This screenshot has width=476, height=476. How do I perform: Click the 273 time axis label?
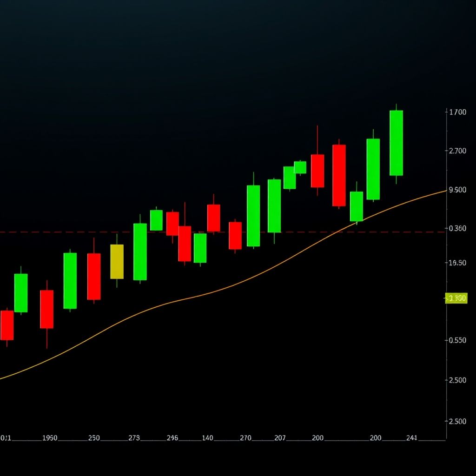click(x=134, y=438)
